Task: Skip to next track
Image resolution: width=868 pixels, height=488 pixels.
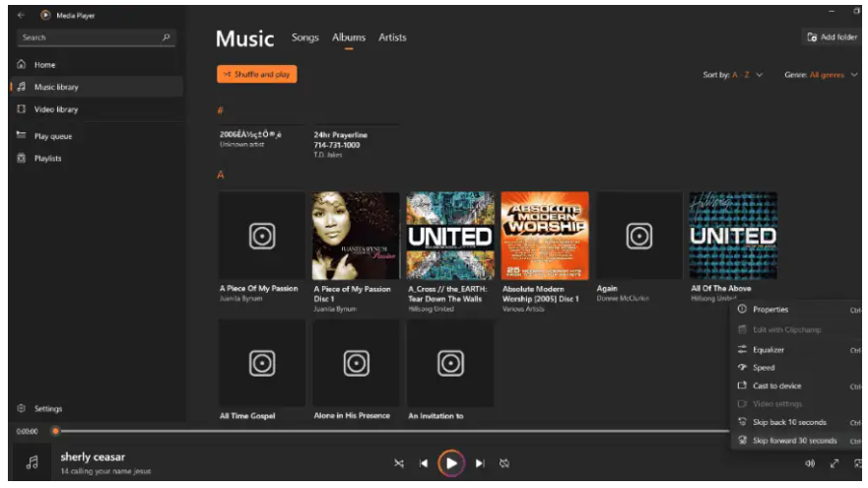Action: pyautogui.click(x=480, y=463)
